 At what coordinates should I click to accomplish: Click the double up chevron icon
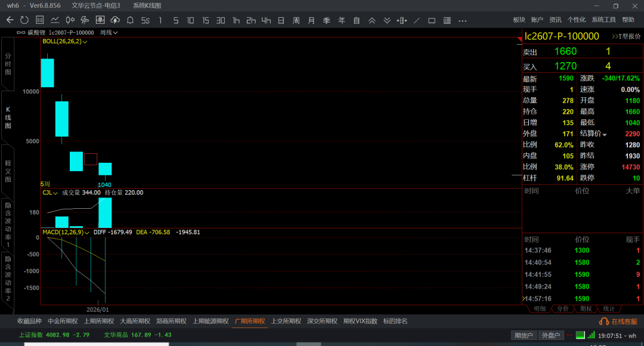[x=371, y=20]
